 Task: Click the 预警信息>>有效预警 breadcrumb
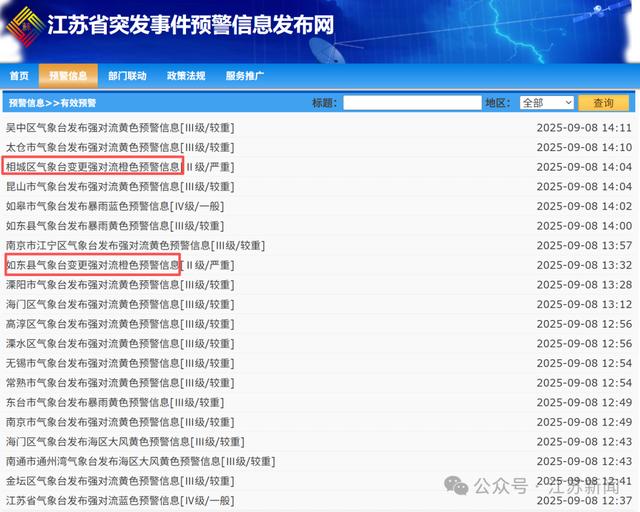pos(52,103)
